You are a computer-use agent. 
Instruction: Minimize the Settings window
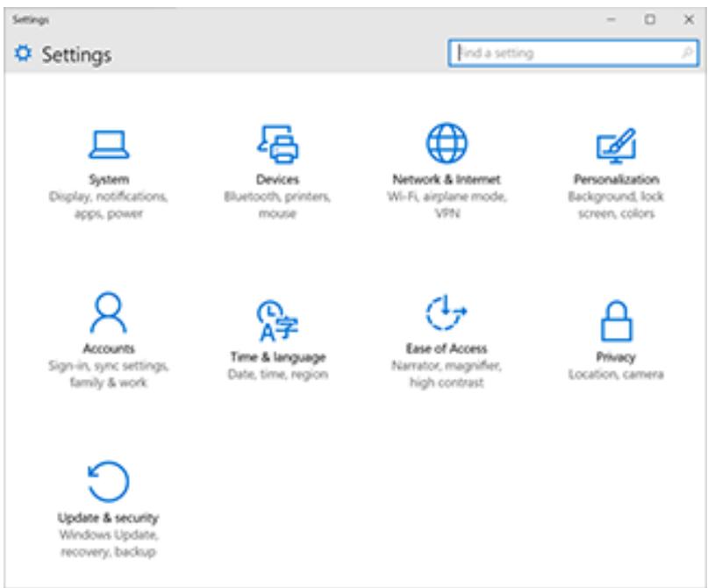(611, 19)
